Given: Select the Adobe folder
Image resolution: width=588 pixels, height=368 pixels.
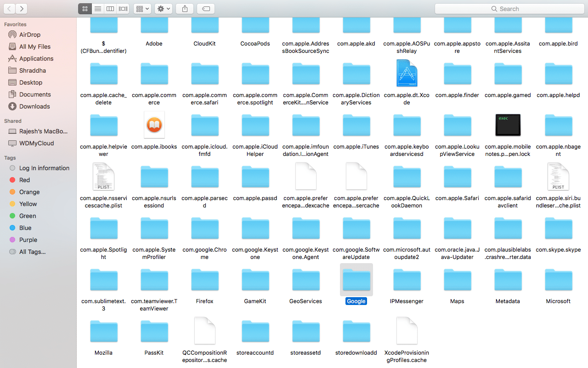Looking at the screenshot, I should coord(154,24).
